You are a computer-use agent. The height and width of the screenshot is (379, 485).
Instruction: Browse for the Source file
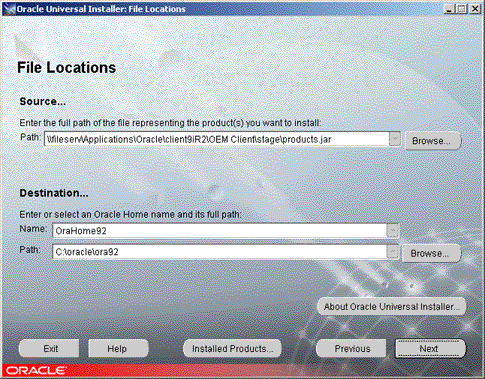pos(433,141)
